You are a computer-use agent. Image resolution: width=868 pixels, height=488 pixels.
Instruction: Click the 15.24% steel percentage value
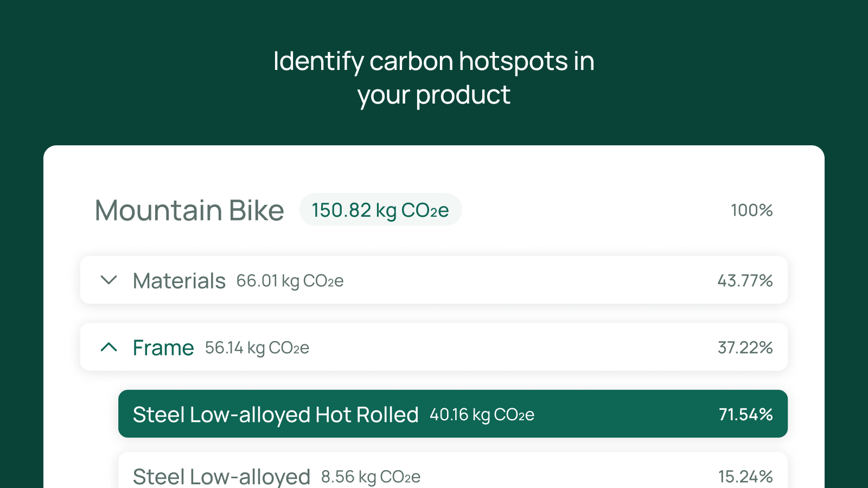(745, 477)
